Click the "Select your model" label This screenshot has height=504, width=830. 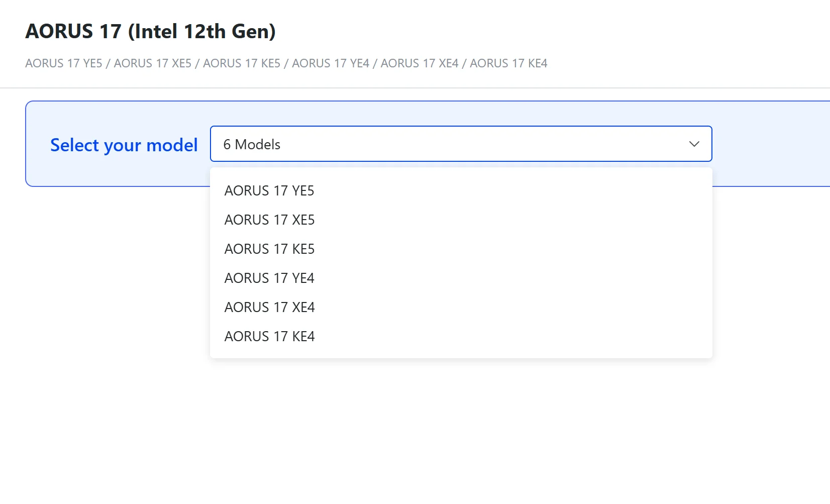point(124,145)
